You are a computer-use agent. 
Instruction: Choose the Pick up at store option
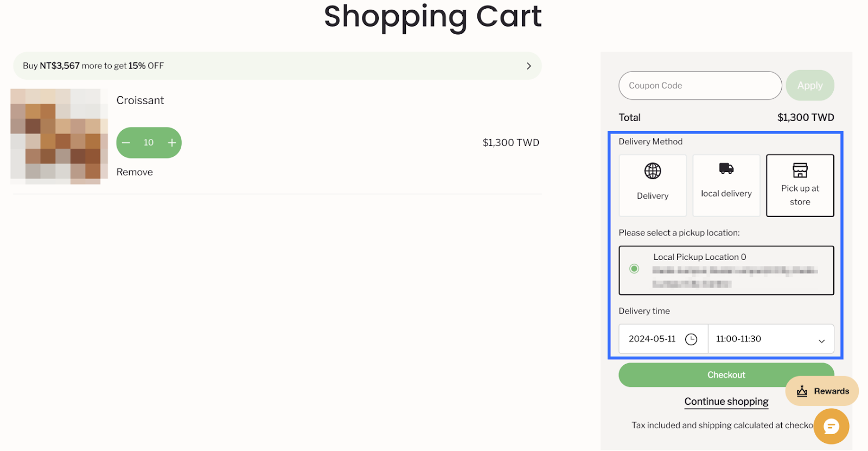pyautogui.click(x=800, y=186)
